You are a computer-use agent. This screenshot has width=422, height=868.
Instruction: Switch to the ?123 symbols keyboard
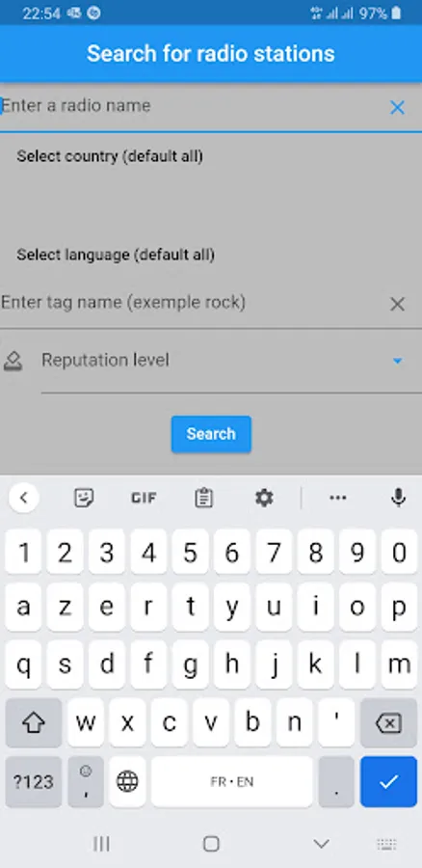coord(34,781)
